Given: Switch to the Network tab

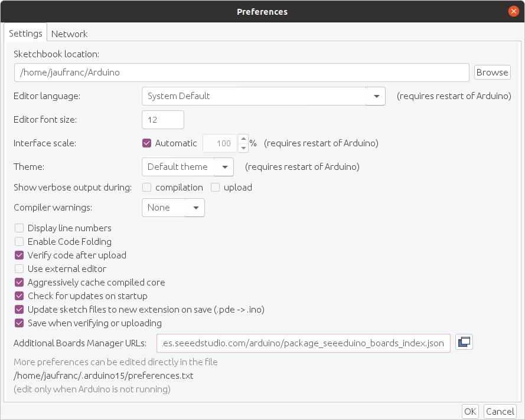Looking at the screenshot, I should pos(69,34).
